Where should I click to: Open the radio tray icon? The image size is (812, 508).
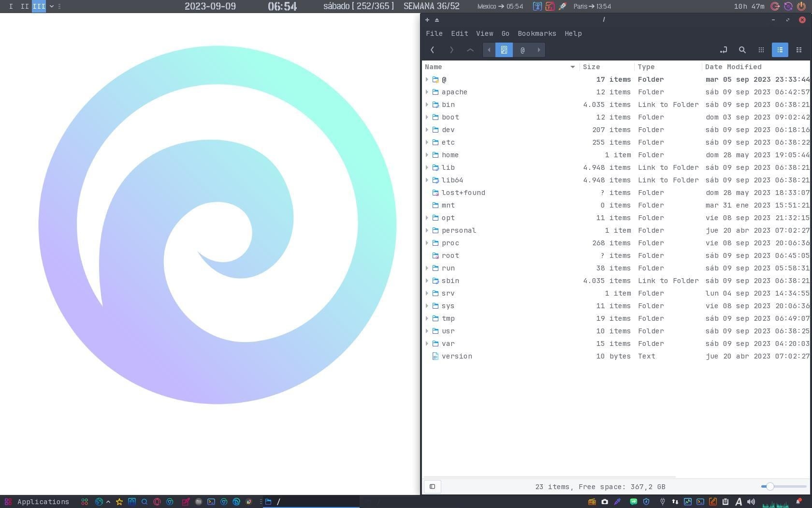pyautogui.click(x=592, y=502)
